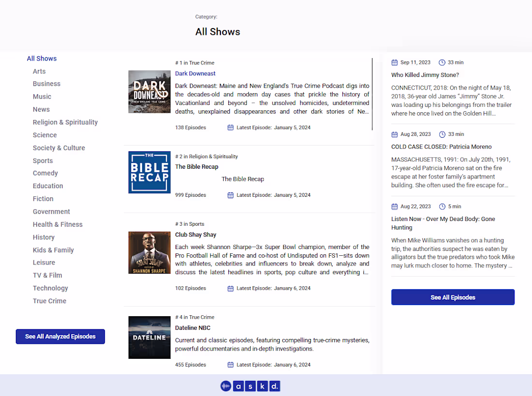Switch to the Comedy category
The width and height of the screenshot is (532, 396).
point(45,173)
